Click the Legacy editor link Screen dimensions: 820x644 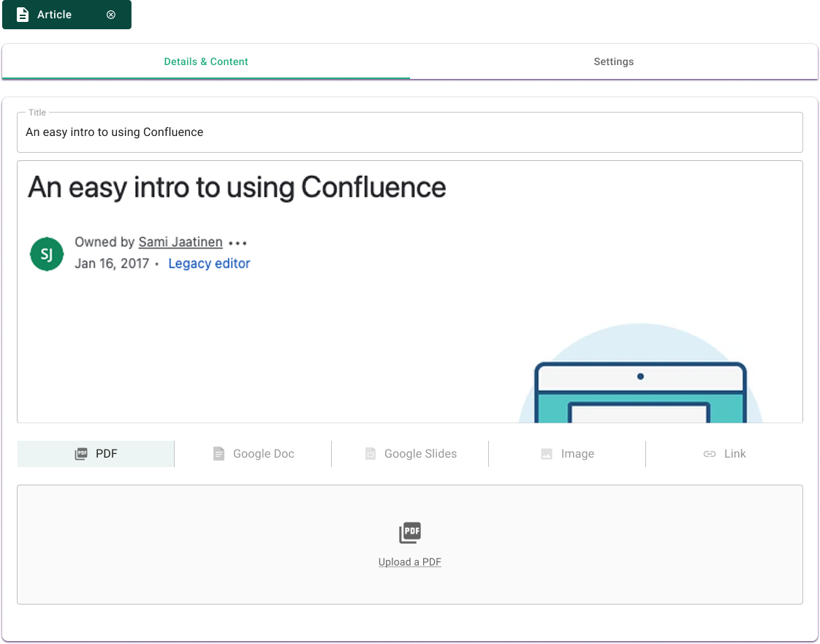point(209,264)
